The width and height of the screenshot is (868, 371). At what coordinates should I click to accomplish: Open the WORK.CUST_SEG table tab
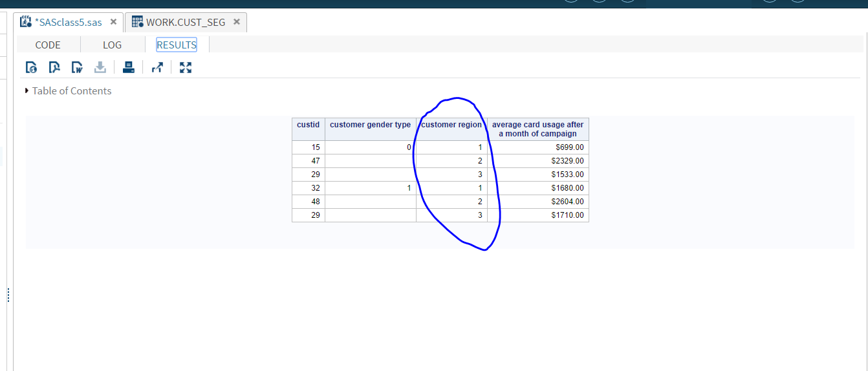coord(186,22)
